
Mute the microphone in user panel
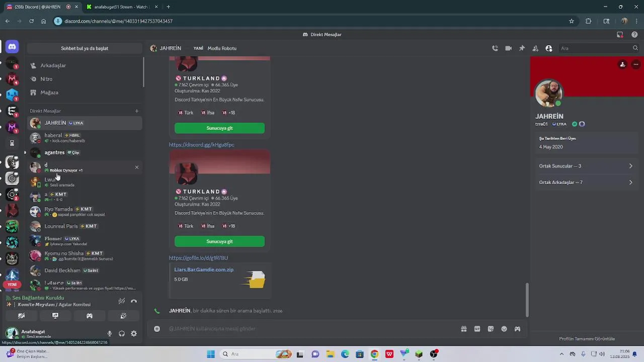click(109, 334)
